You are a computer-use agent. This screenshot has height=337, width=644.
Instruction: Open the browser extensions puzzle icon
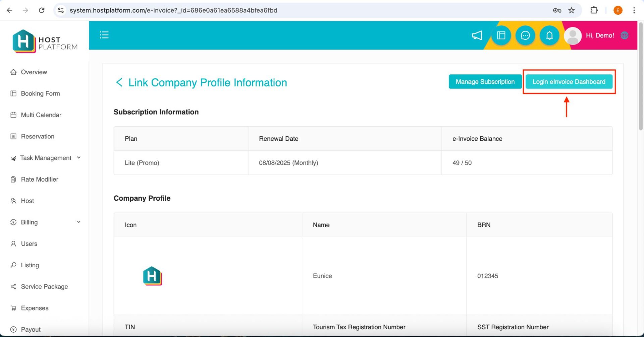point(594,10)
